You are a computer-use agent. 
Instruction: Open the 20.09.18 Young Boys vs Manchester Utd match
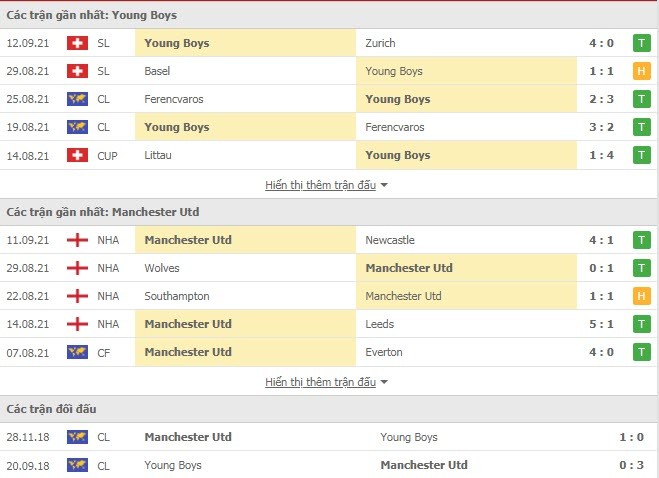pos(330,465)
